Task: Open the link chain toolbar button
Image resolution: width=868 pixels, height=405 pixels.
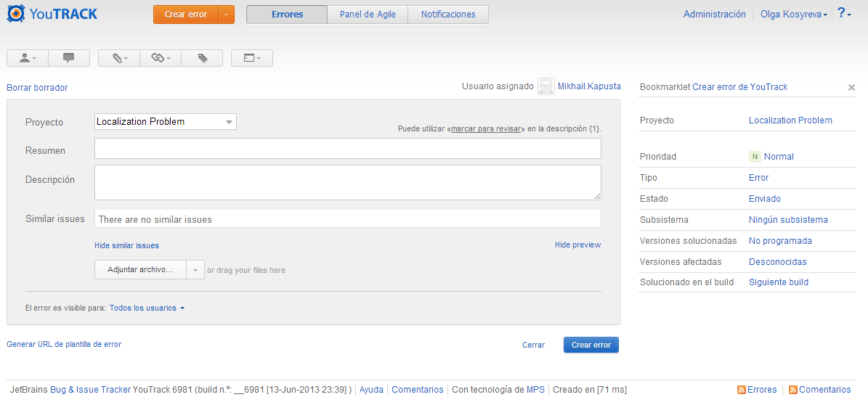Action: (161, 58)
